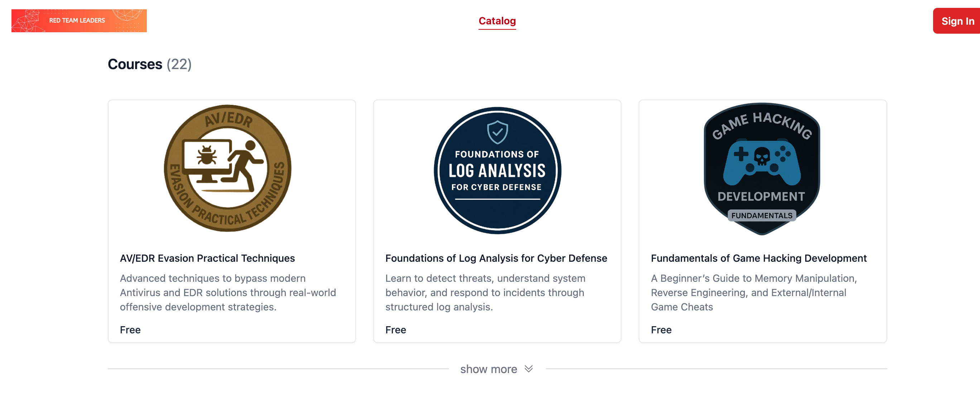Click the AV/EDR Evasion badge image
Viewport: 980px width, 396px height.
point(227,168)
